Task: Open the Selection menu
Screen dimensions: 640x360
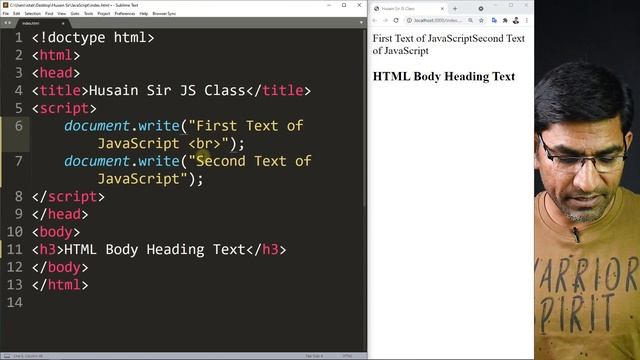Action: click(33, 13)
